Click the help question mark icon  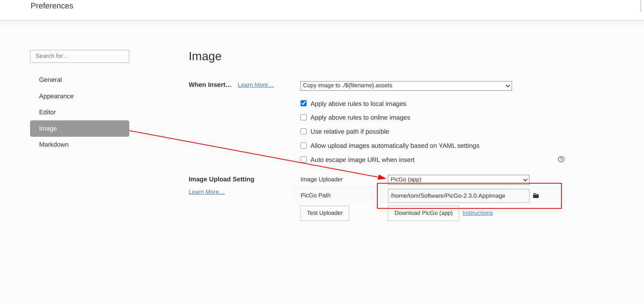click(561, 159)
